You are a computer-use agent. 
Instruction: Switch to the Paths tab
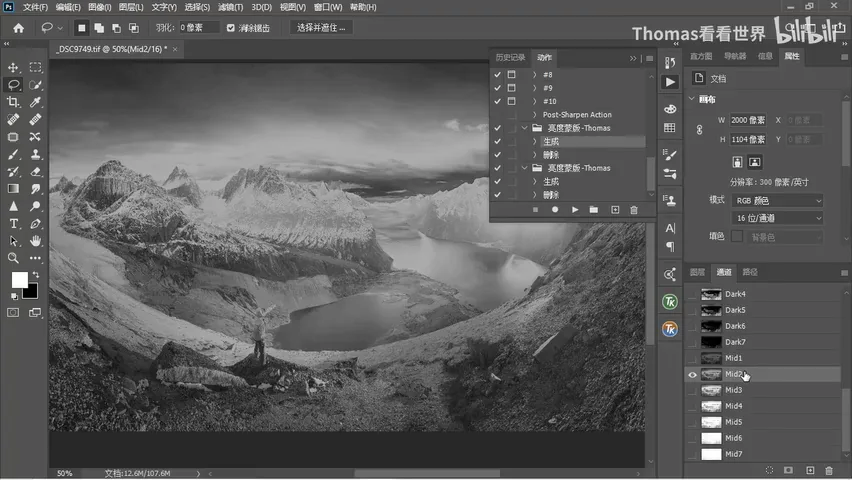[750, 272]
